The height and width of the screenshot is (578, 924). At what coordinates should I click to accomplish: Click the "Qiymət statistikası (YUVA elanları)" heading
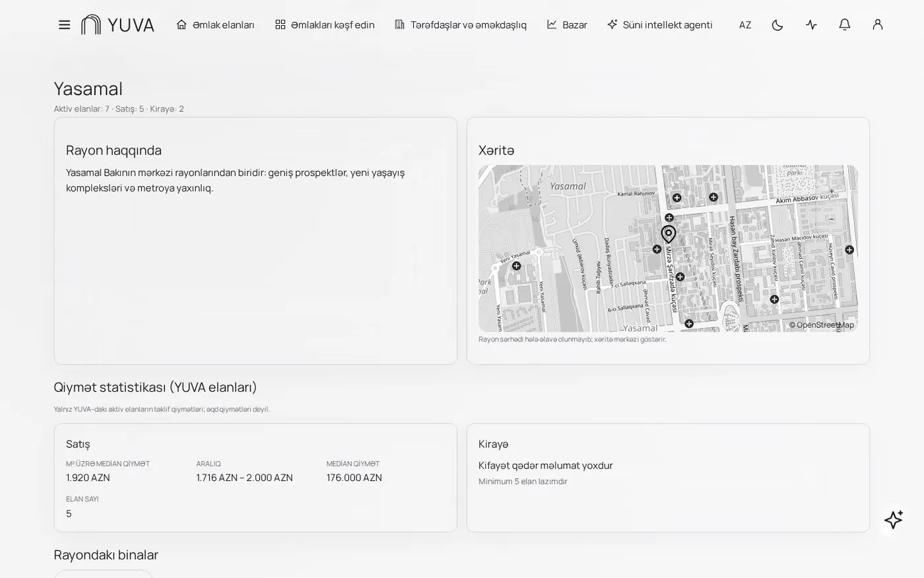click(155, 387)
